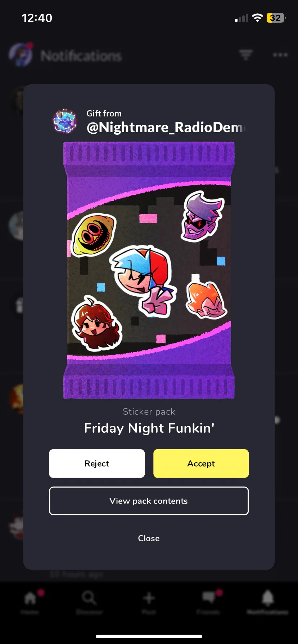Accept the Friday Night Funkin' sticker pack

(x=201, y=463)
